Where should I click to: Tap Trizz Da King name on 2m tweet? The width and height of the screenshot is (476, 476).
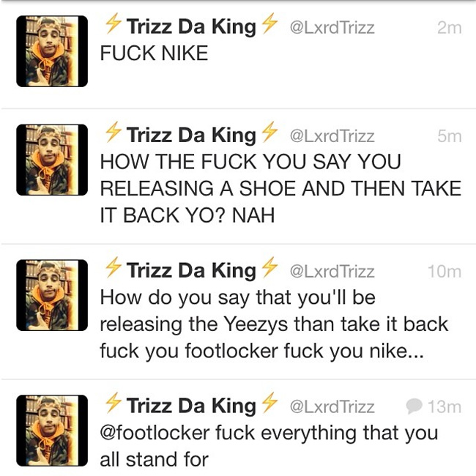coord(191,26)
